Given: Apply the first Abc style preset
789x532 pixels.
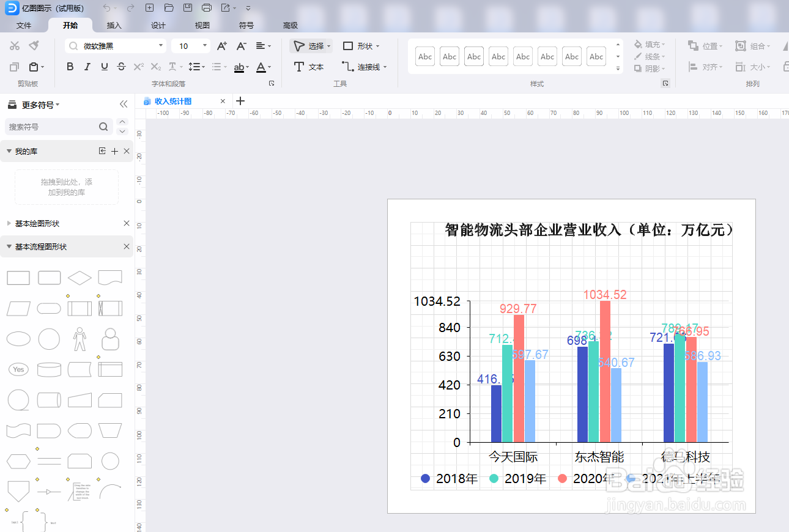Looking at the screenshot, I should 425,56.
